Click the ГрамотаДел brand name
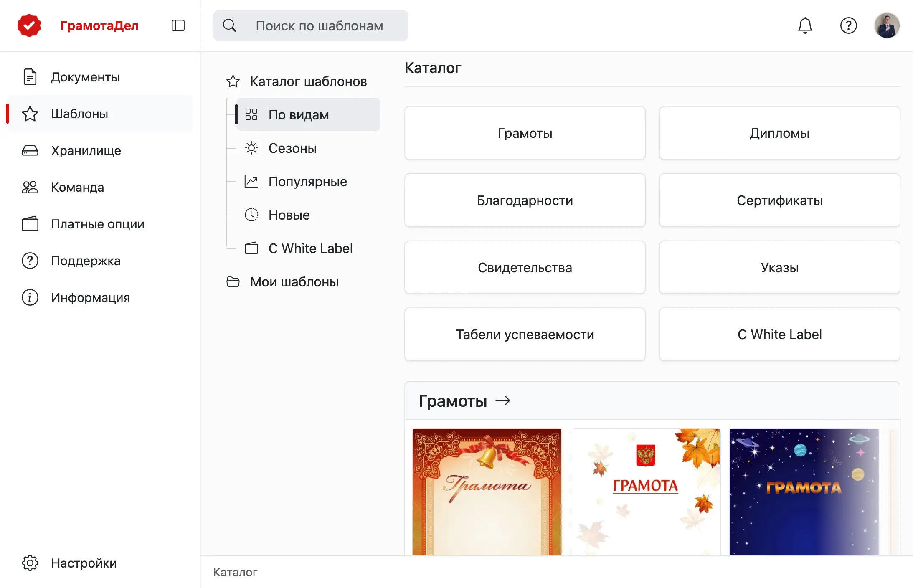The width and height of the screenshot is (913, 588). (x=99, y=25)
